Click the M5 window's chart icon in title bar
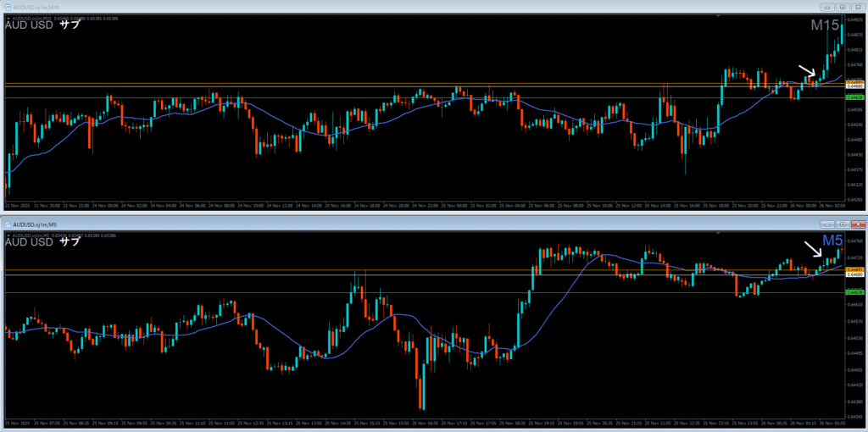Image resolution: width=868 pixels, height=432 pixels. click(8, 224)
